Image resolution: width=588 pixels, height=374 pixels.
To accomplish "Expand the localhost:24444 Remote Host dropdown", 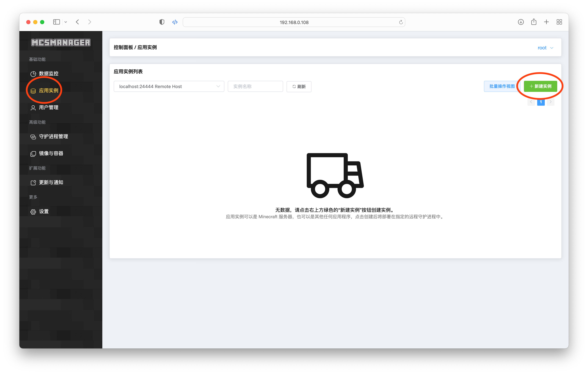I will [169, 87].
